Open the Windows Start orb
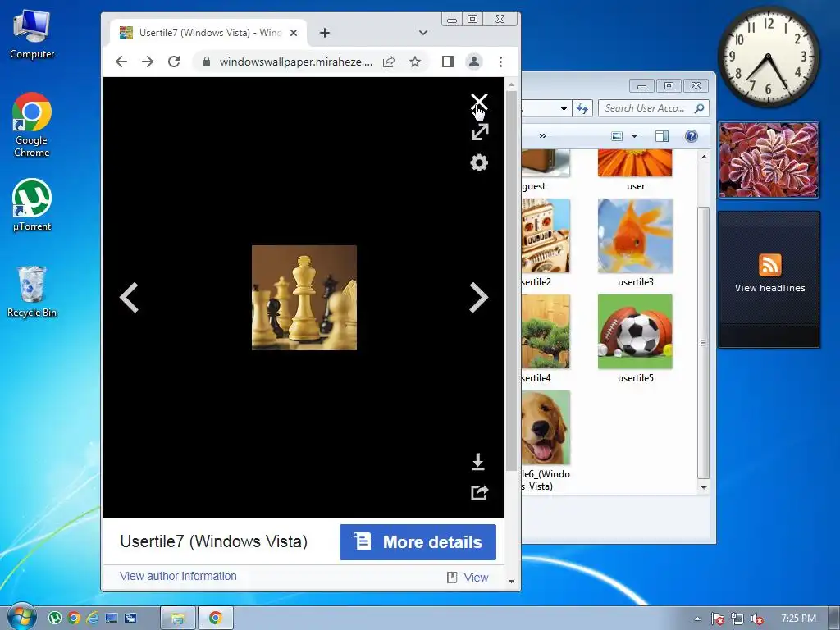Image resolution: width=840 pixels, height=630 pixels. coord(21,617)
